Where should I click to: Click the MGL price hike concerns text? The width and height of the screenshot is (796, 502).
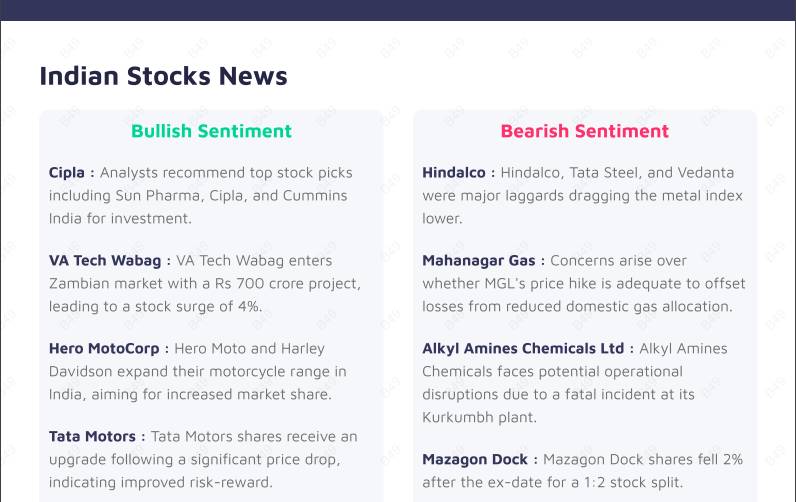point(584,284)
